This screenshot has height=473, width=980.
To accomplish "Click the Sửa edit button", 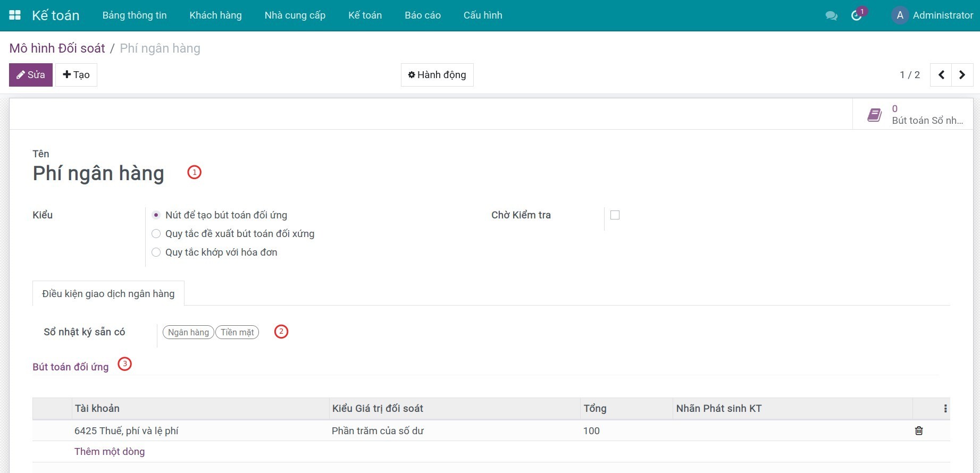I will tap(31, 75).
